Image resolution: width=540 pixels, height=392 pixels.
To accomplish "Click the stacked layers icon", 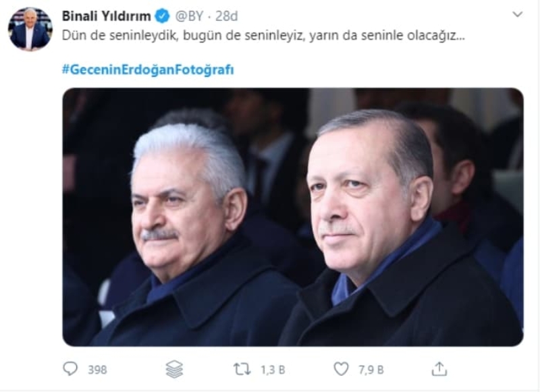I will tap(175, 369).
